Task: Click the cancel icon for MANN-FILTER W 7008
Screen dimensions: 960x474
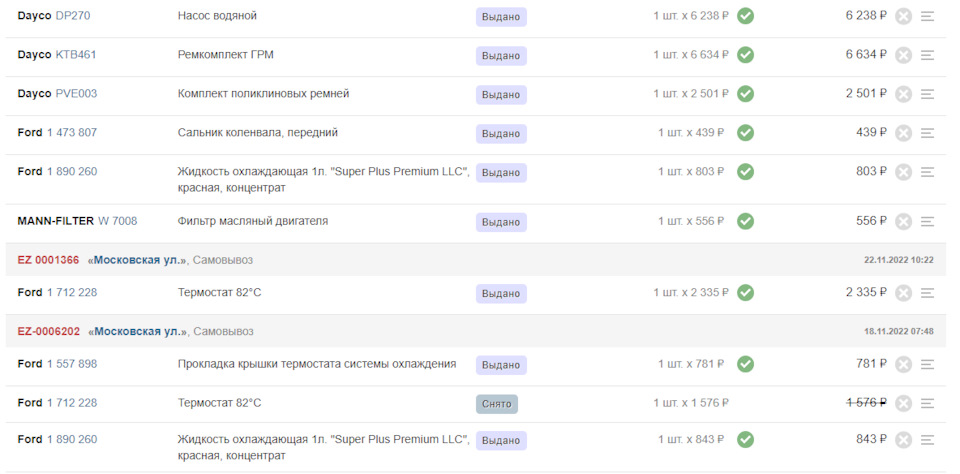Action: coord(904,222)
